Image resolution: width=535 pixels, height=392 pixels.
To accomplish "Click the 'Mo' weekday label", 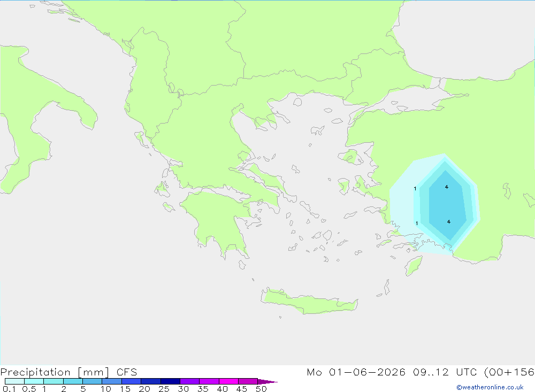I will pyautogui.click(x=314, y=372).
